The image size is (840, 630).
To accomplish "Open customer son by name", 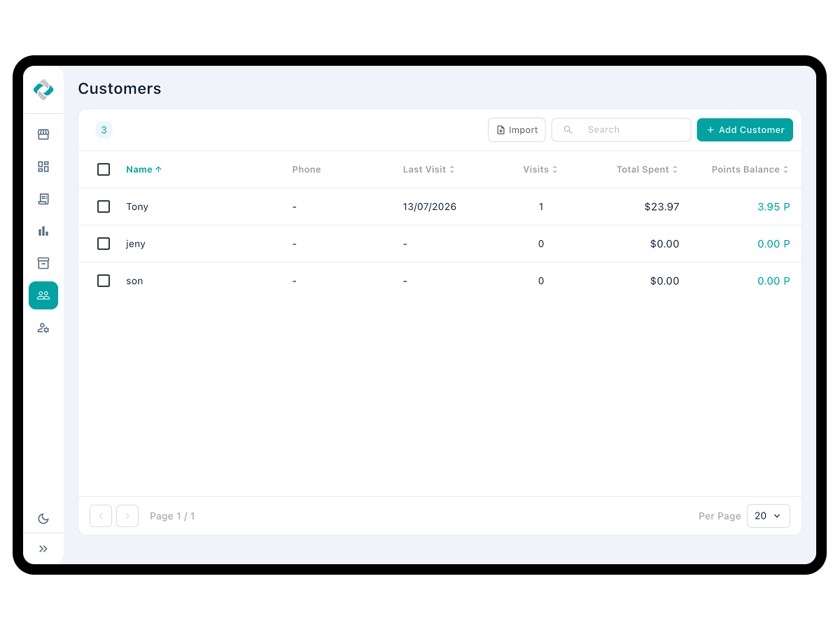I will click(x=134, y=281).
